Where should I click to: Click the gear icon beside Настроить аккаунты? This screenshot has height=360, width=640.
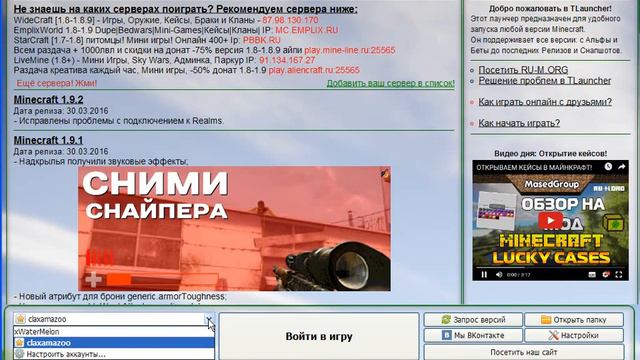(19, 354)
